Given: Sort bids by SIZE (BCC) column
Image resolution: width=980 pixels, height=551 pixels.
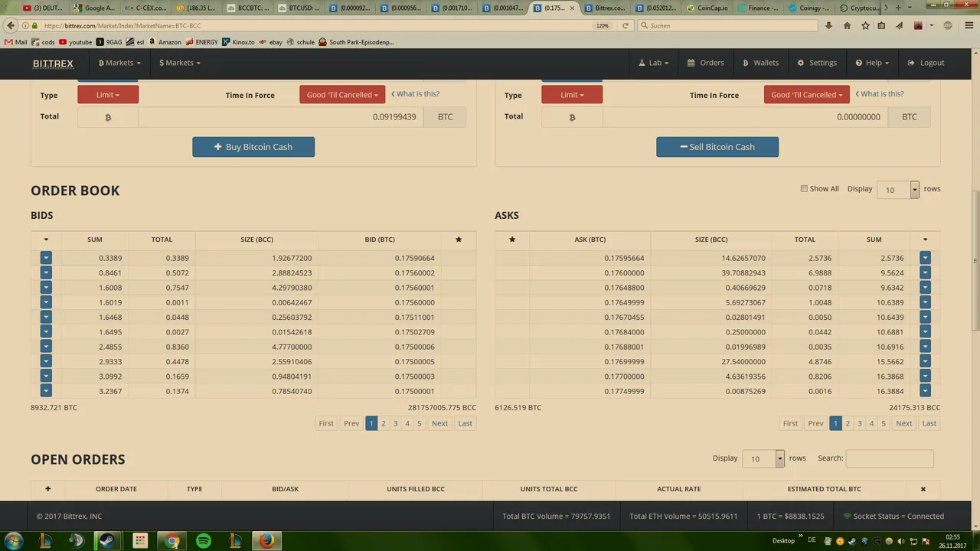Looking at the screenshot, I should point(256,240).
